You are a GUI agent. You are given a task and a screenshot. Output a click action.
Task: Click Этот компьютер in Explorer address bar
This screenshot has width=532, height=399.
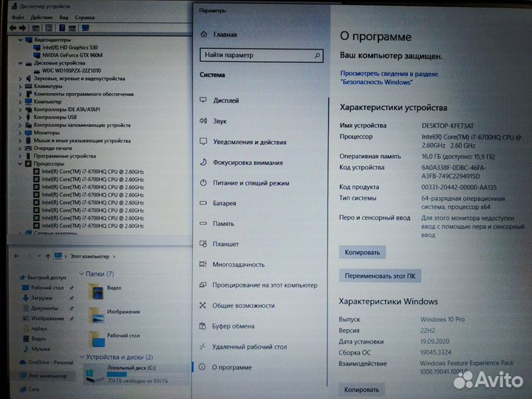89,256
